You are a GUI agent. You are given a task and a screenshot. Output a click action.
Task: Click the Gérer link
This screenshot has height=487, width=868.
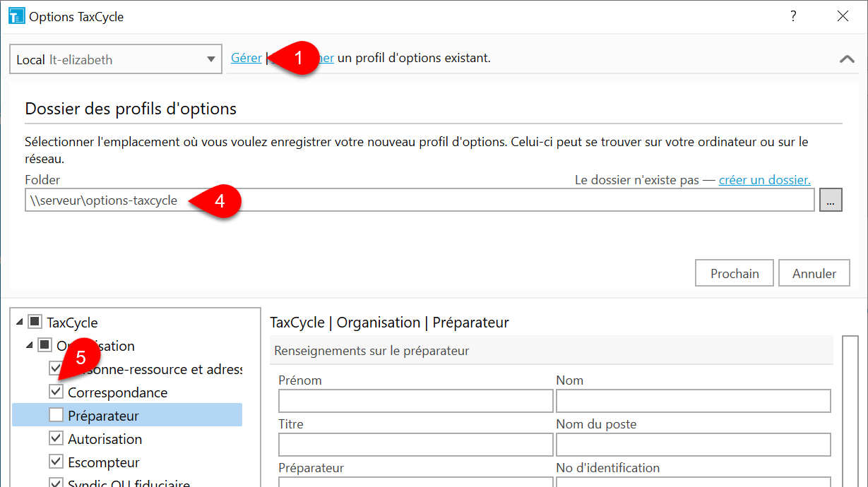tap(246, 58)
